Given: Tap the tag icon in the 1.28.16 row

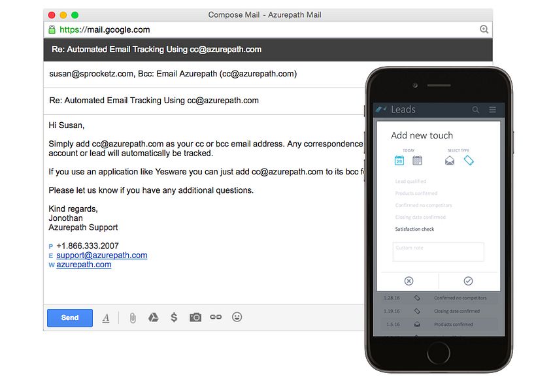Looking at the screenshot, I should click(417, 298).
